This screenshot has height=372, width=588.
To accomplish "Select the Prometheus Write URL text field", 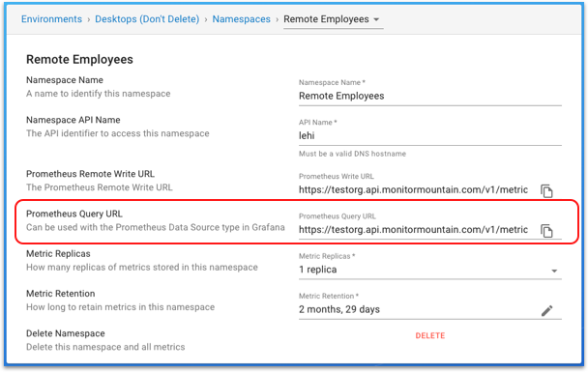I will [x=413, y=190].
